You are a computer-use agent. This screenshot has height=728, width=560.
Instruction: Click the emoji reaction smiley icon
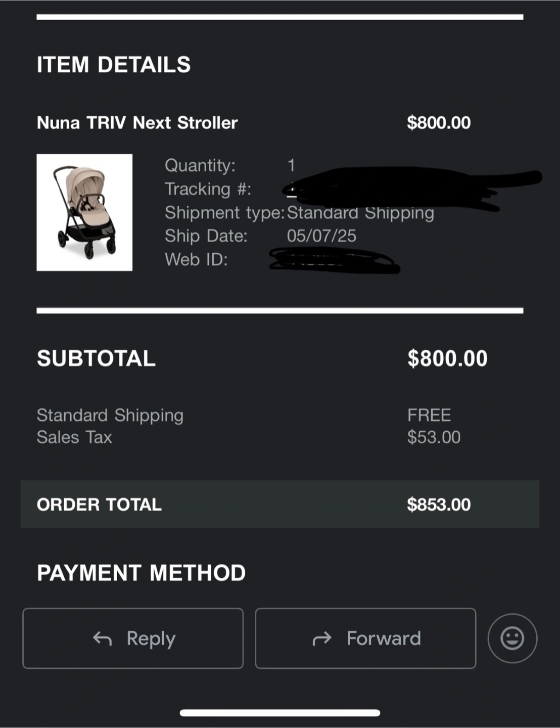[512, 638]
